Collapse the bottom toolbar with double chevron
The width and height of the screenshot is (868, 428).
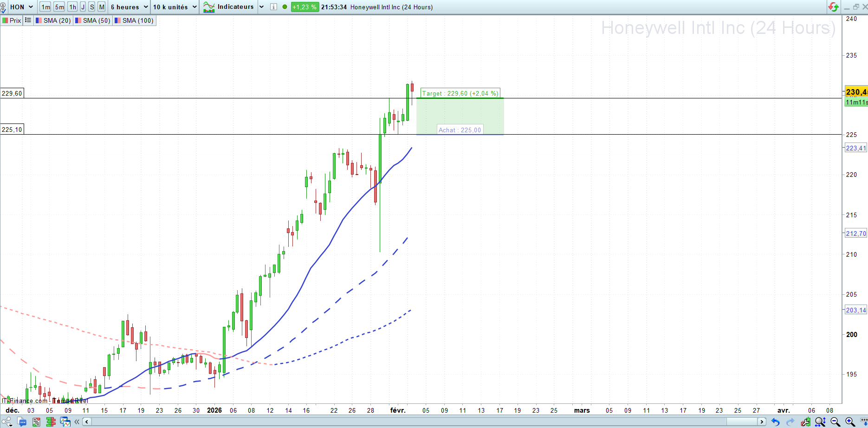77,422
